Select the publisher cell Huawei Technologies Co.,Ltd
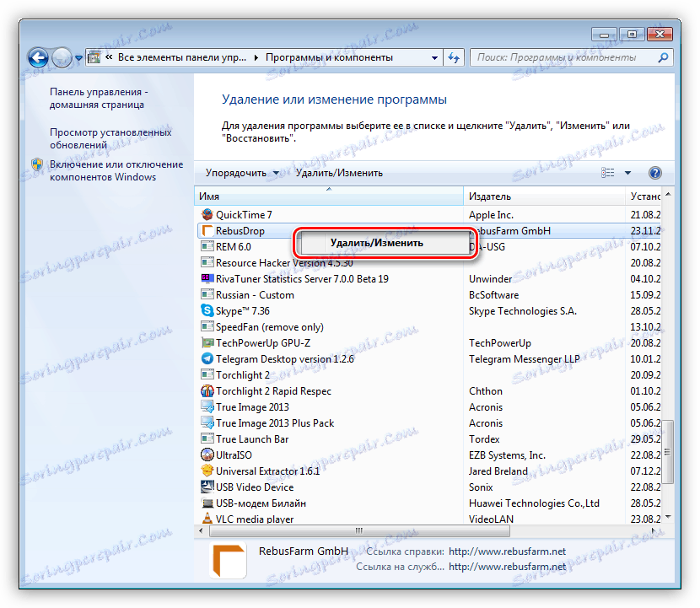The width and height of the screenshot is (700, 608). coord(534,503)
